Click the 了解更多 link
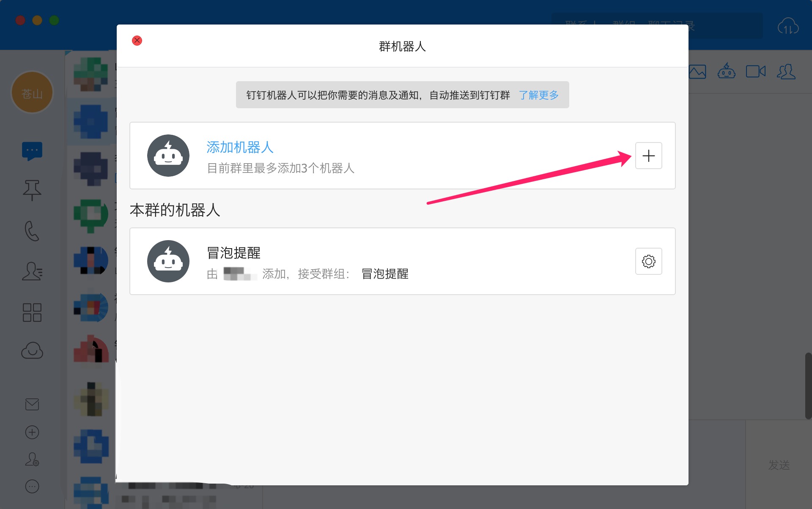 [538, 95]
